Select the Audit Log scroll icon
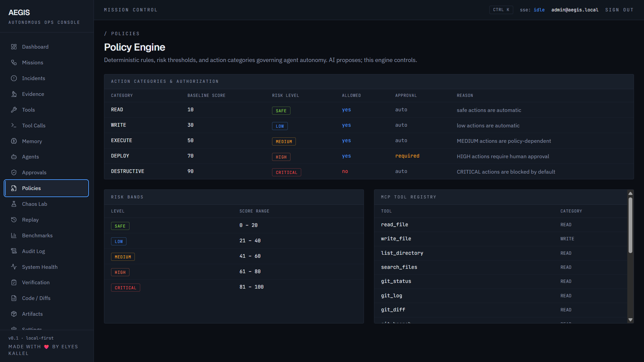The image size is (644, 362). [14, 251]
